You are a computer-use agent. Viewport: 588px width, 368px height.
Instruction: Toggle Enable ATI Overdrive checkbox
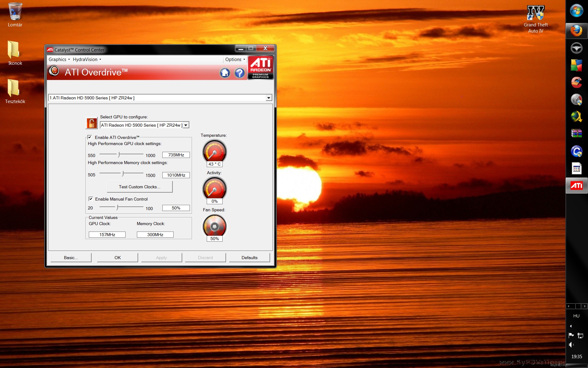pyautogui.click(x=90, y=137)
